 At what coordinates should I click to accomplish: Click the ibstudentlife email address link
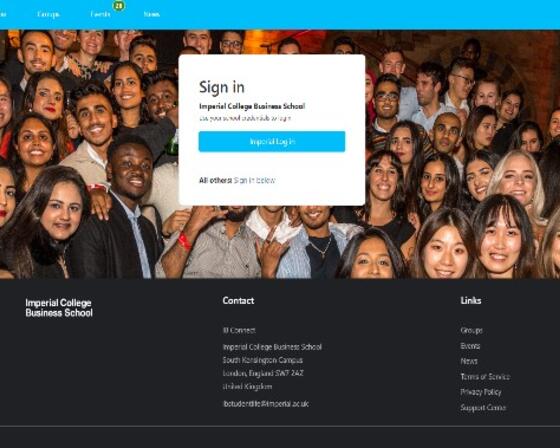266,404
